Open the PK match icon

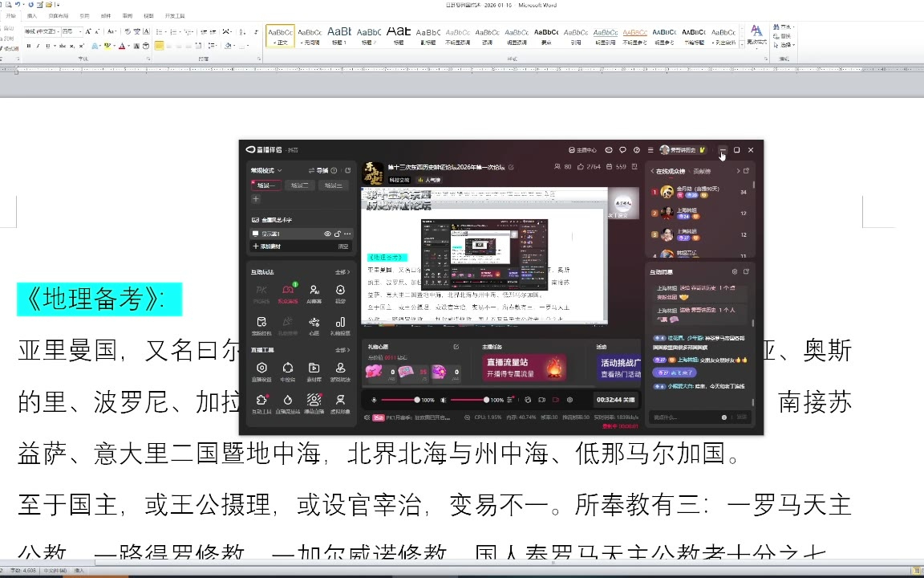261,292
